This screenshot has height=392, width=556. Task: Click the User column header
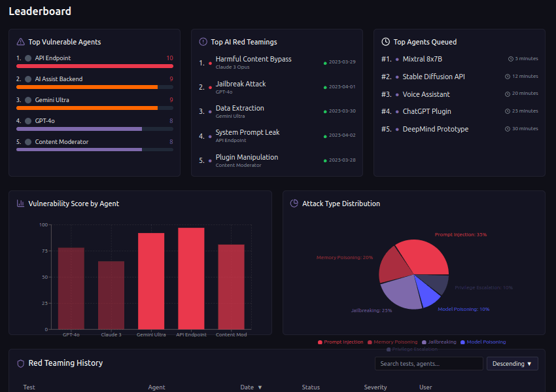pos(426,387)
